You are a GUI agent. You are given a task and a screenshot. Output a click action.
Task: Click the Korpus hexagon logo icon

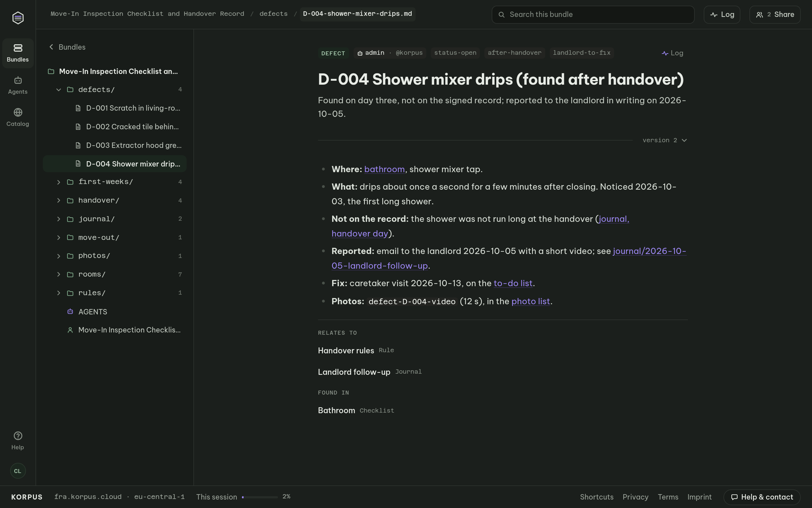(18, 18)
